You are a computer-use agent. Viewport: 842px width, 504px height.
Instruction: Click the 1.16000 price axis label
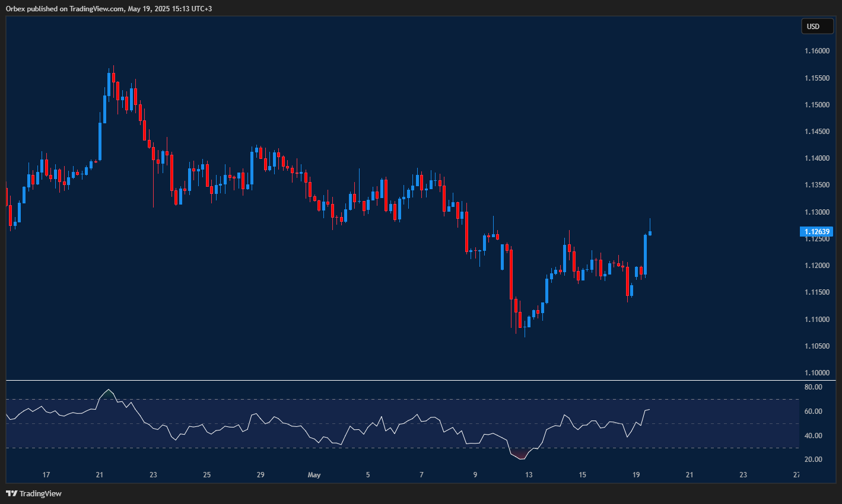[816, 51]
